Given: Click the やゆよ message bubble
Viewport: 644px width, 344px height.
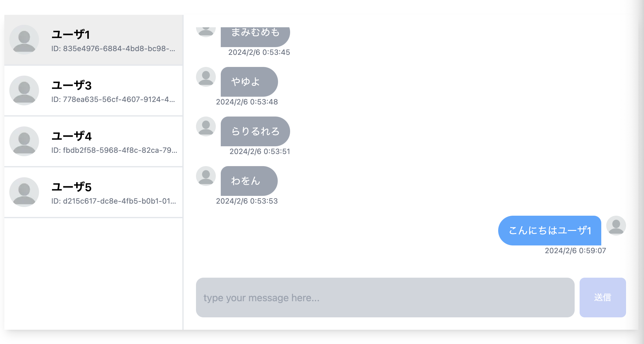Looking at the screenshot, I should (x=249, y=82).
